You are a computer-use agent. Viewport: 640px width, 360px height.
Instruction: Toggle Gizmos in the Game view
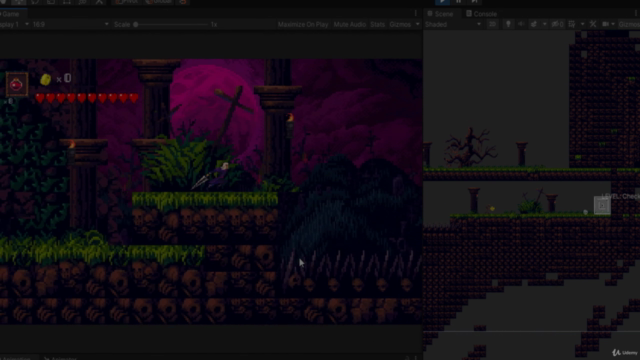[400, 24]
